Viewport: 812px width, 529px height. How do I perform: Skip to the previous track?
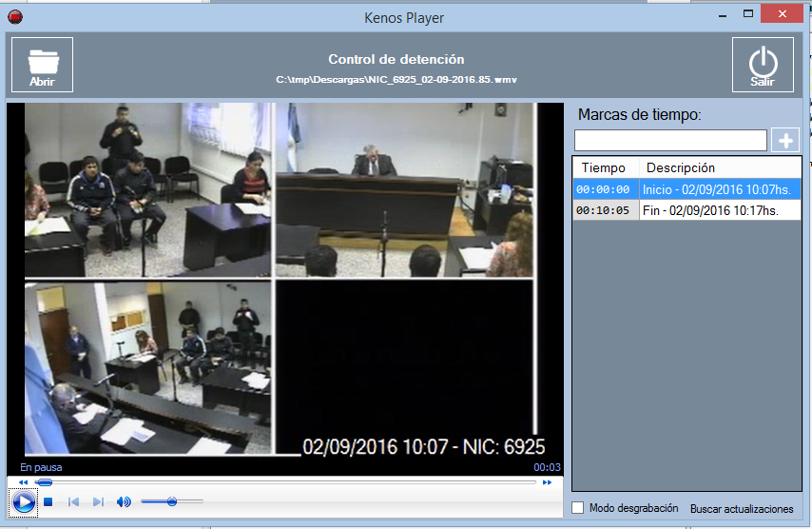pos(73,502)
